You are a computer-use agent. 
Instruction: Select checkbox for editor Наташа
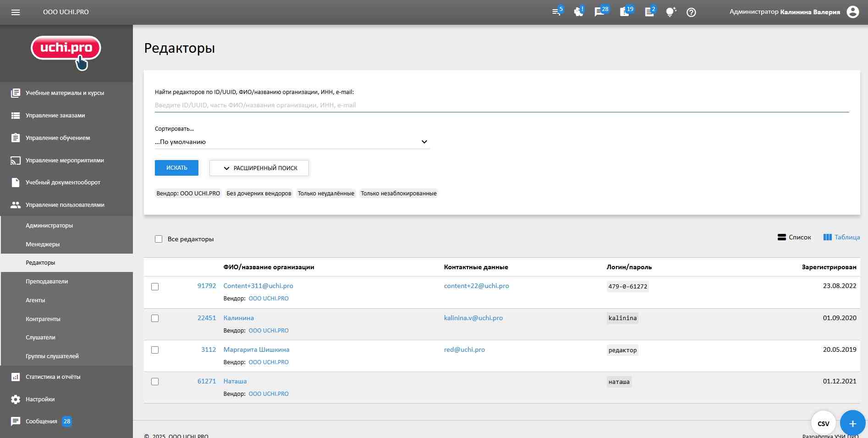click(155, 382)
